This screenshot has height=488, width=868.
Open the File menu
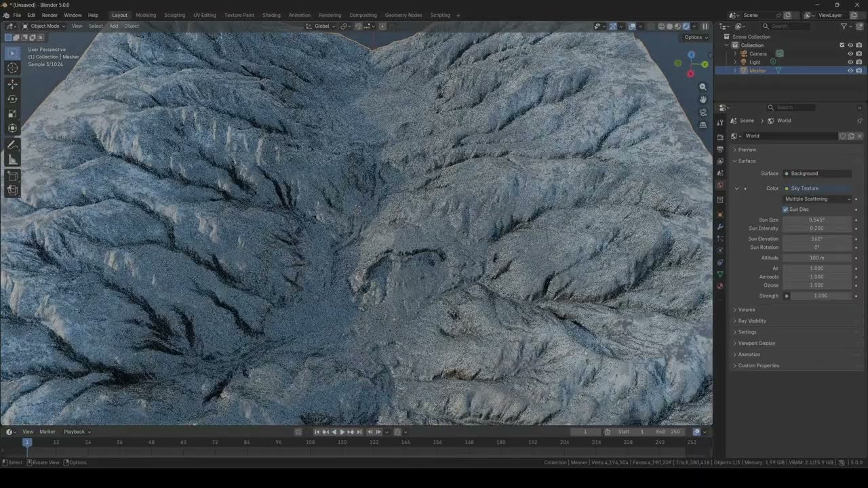(x=17, y=15)
